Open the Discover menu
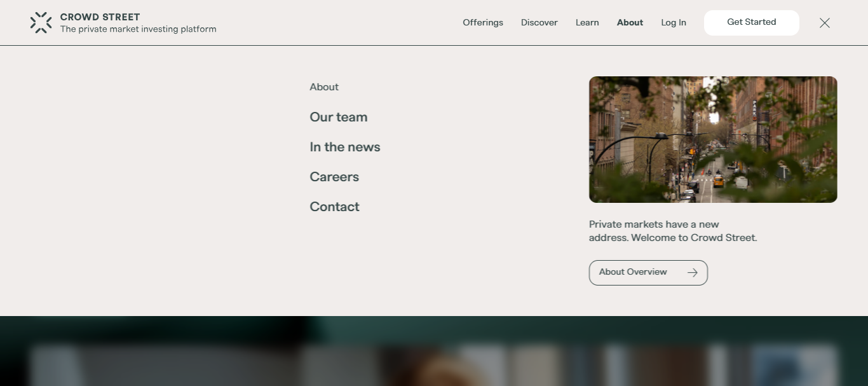 539,23
